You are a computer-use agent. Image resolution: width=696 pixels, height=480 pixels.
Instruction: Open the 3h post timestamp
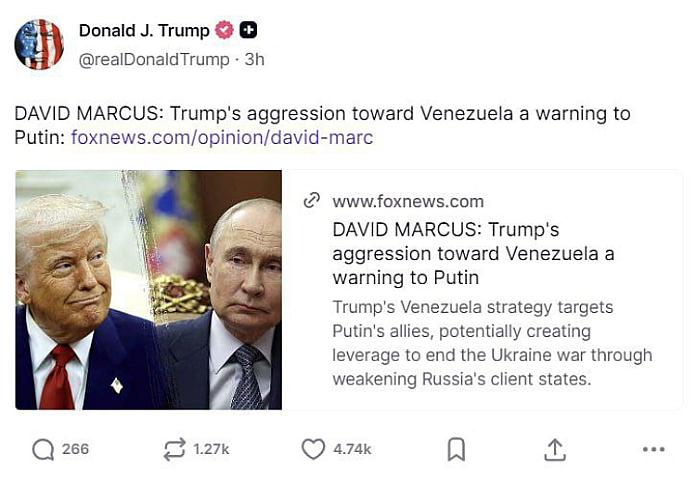point(254,59)
